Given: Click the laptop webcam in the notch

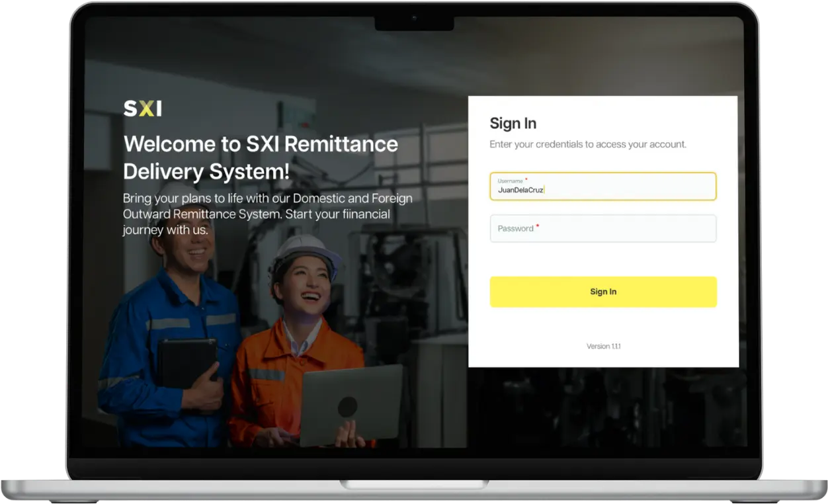Looking at the screenshot, I should (x=414, y=18).
